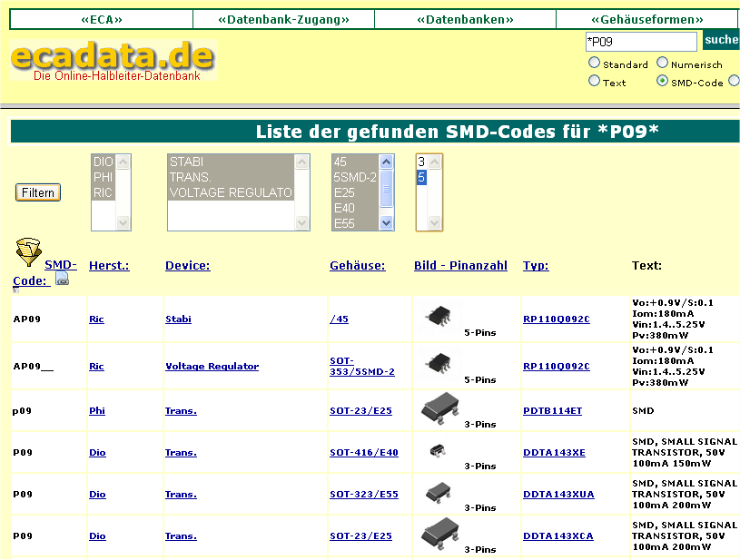This screenshot has height=560, width=740.
Task: Sort by Bild - Pinanzahl header
Action: point(460,266)
